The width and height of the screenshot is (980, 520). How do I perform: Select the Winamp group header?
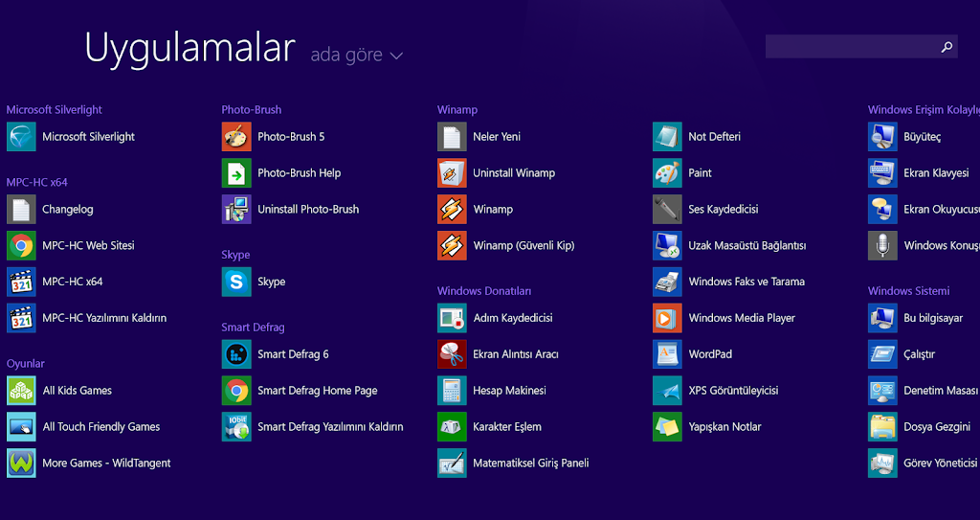coord(457,109)
